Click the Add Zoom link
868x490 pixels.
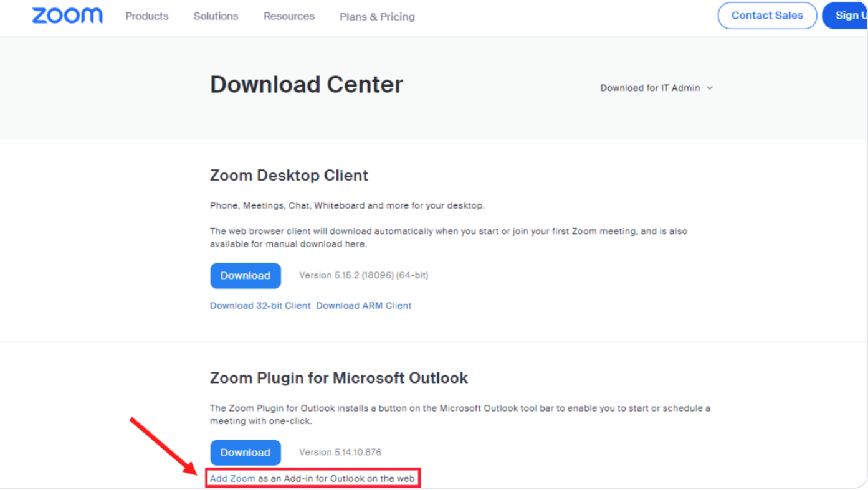(232, 479)
